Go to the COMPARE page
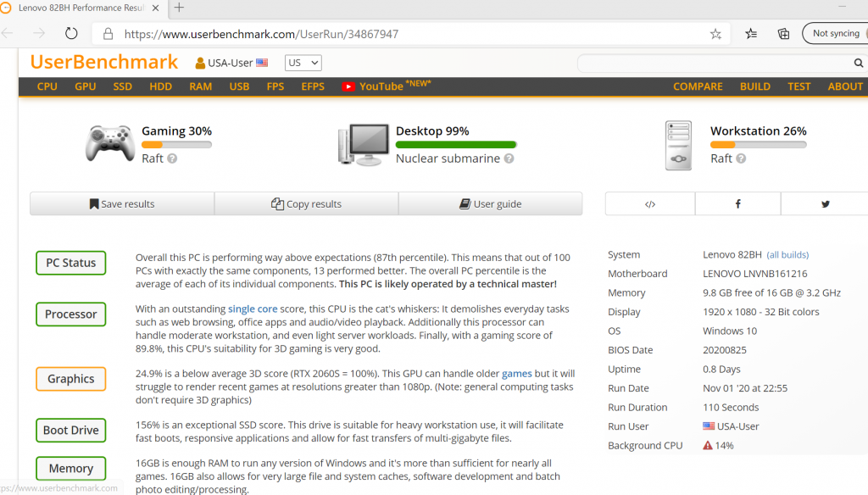Image resolution: width=868 pixels, height=495 pixels. point(698,86)
